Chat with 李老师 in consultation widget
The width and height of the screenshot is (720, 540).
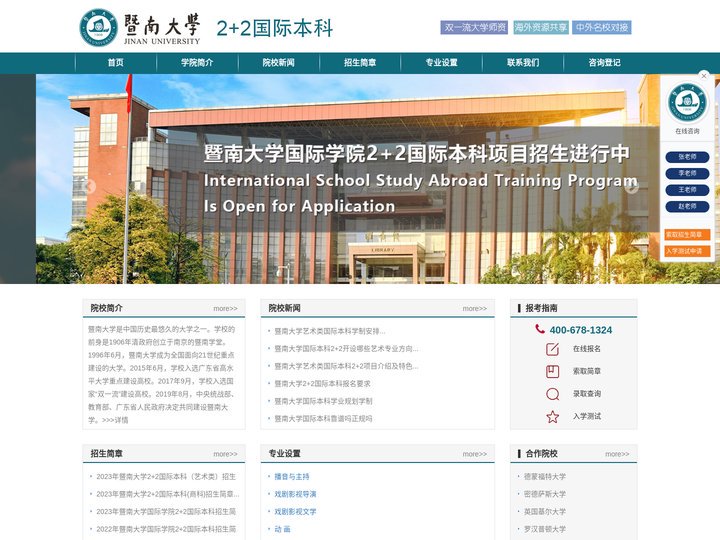[687, 174]
